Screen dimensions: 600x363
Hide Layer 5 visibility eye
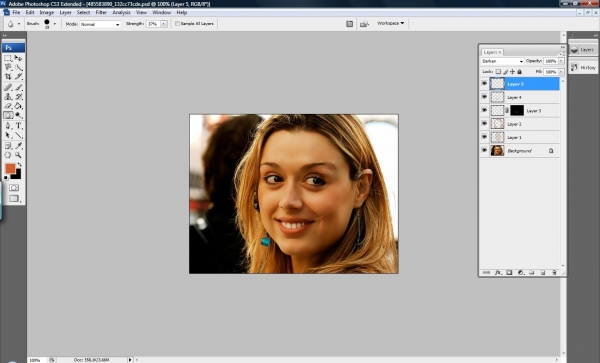click(484, 83)
